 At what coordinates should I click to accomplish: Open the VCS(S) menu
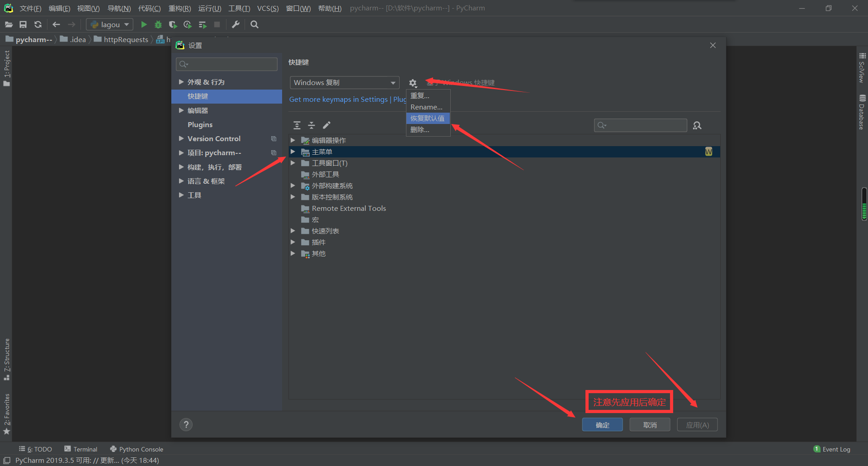click(268, 8)
